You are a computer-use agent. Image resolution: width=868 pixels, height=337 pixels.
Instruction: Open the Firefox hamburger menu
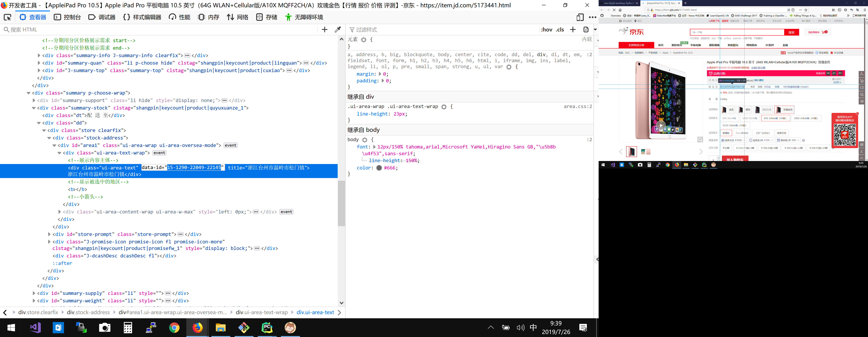point(865,10)
